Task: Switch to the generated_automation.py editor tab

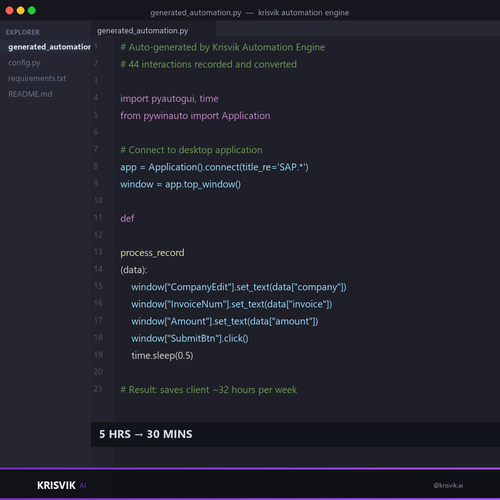Action: [143, 31]
